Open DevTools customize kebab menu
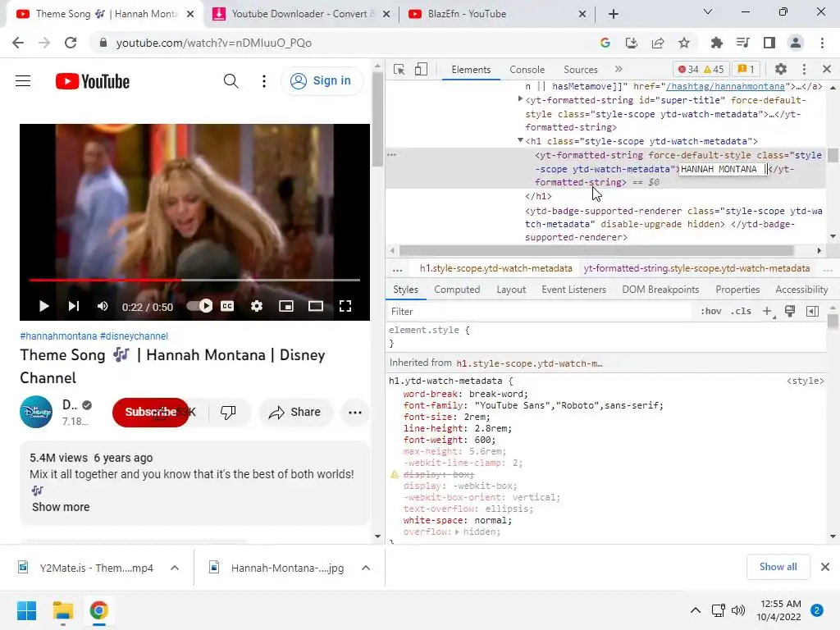This screenshot has height=630, width=840. tap(804, 69)
